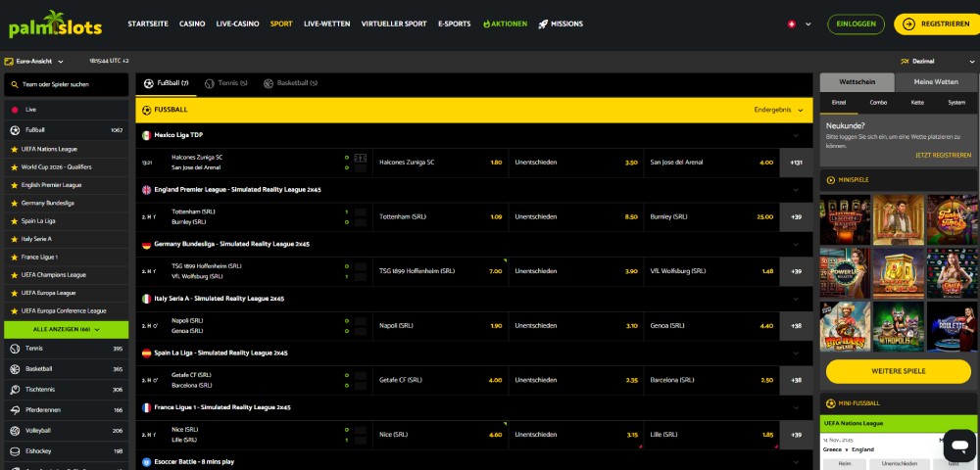The height and width of the screenshot is (470, 980).
Task: Open the Aktionen promotions link
Action: coord(505,23)
